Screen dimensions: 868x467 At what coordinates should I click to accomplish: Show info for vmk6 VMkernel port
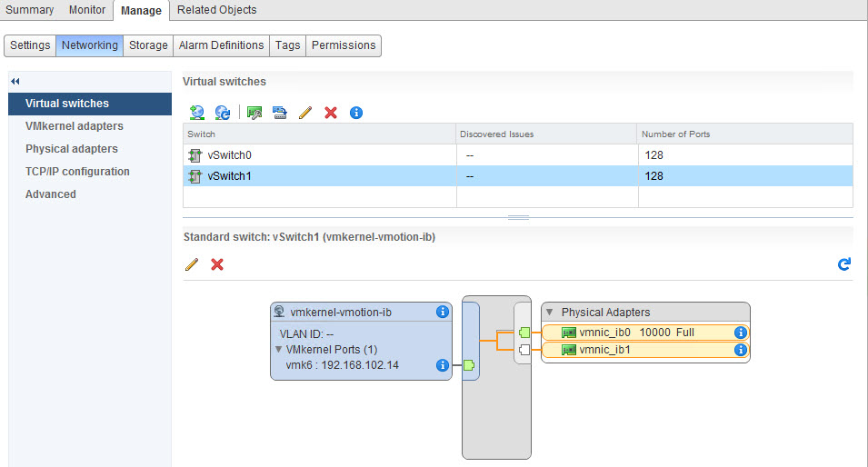coord(443,365)
